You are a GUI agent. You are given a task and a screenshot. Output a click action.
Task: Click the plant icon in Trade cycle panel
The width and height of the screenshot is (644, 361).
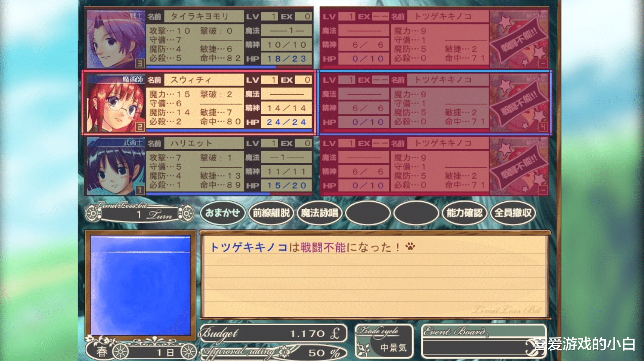(x=363, y=349)
